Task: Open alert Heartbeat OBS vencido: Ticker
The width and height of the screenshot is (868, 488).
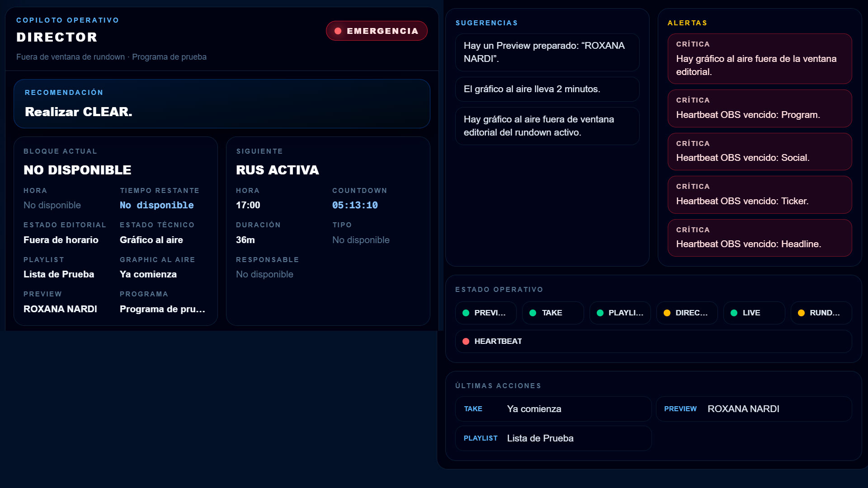Action: pos(760,195)
